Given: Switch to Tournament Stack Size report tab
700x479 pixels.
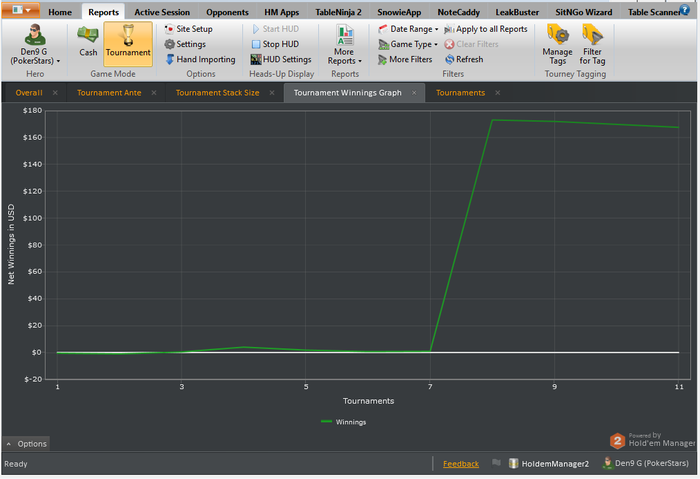Looking at the screenshot, I should click(x=217, y=93).
